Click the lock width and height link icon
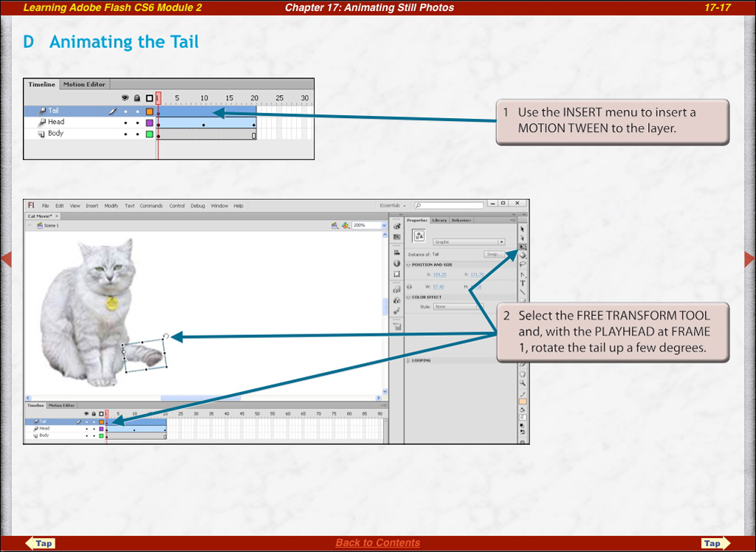This screenshot has height=552, width=756. (x=409, y=287)
